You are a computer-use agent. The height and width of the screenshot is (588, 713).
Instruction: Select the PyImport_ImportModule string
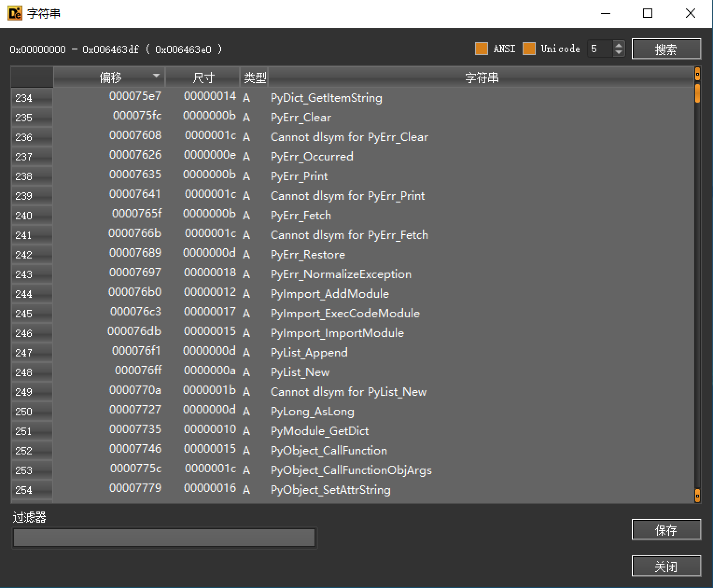pos(337,333)
